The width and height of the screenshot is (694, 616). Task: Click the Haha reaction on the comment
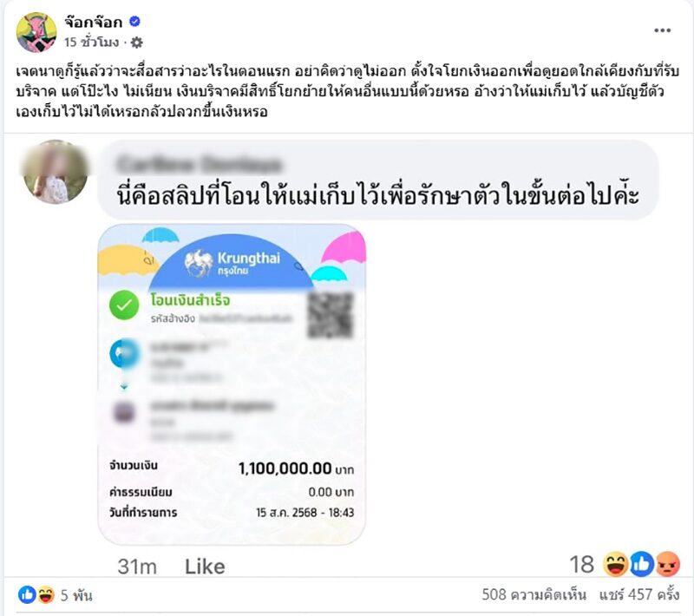(615, 564)
